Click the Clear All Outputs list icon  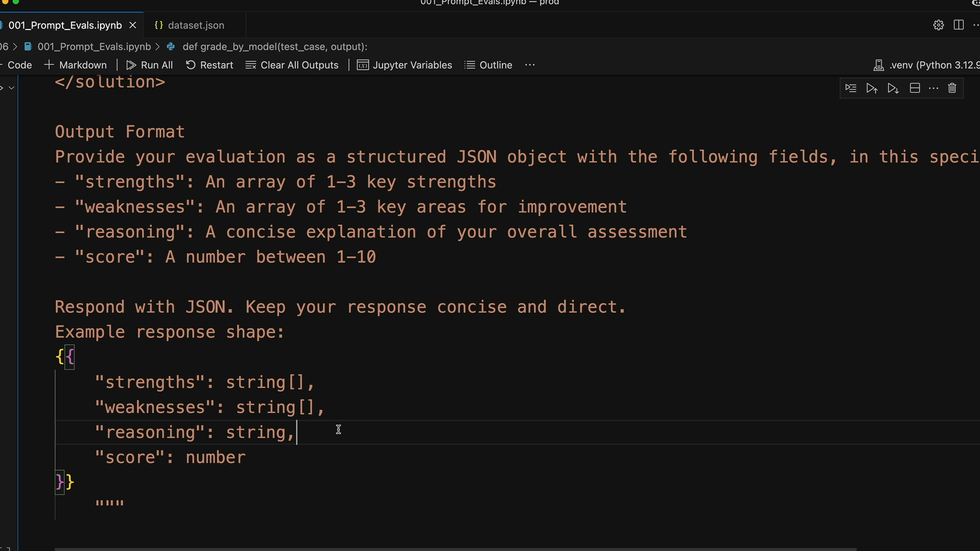click(x=251, y=65)
